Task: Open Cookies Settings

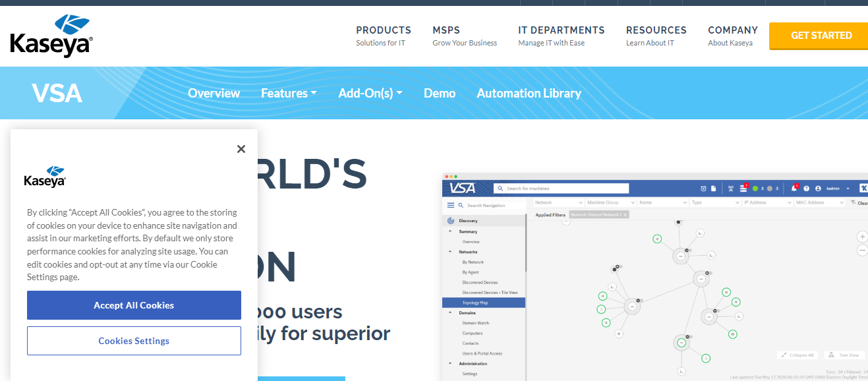Action: tap(134, 341)
